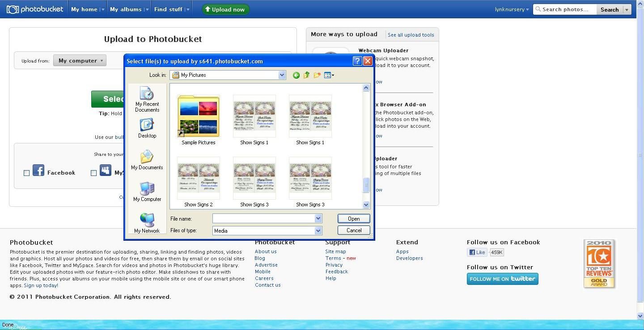Viewport: 644px width, 330px height.
Task: Expand the My home menu arrow
Action: point(103,9)
